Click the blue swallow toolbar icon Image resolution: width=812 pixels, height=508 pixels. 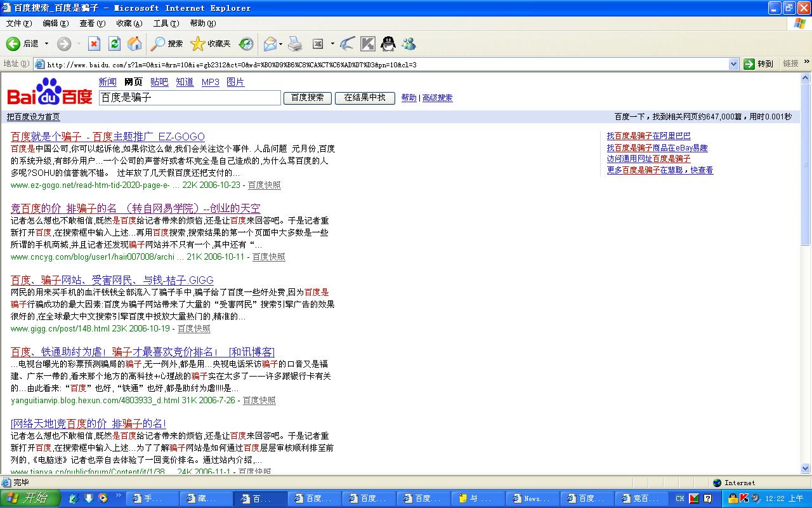(x=347, y=44)
